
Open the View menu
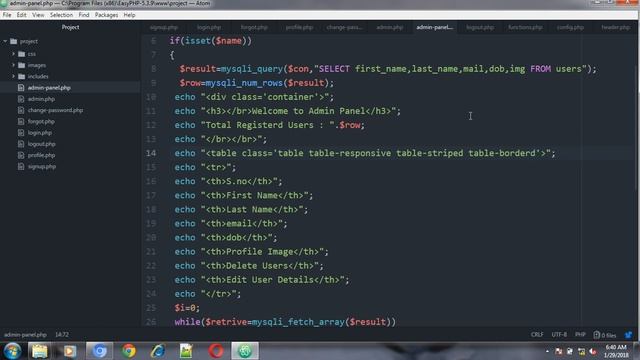pyautogui.click(x=38, y=15)
